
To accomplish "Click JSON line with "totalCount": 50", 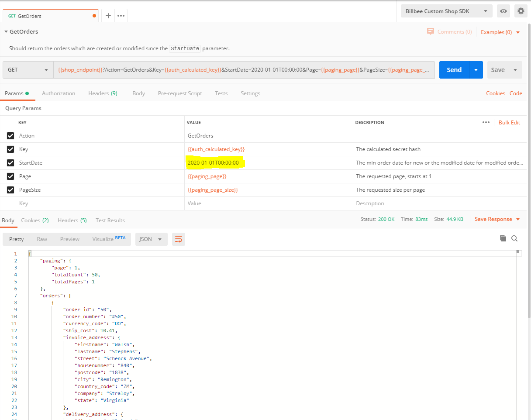I will point(76,275).
